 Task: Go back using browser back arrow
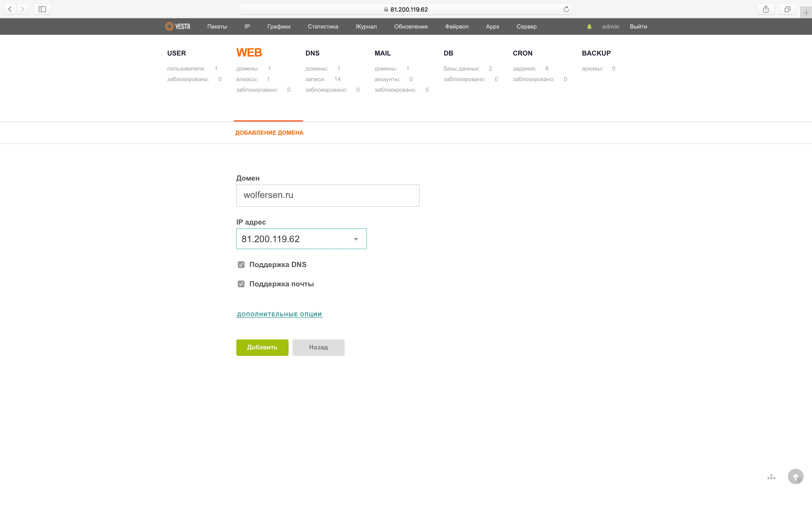[x=10, y=9]
